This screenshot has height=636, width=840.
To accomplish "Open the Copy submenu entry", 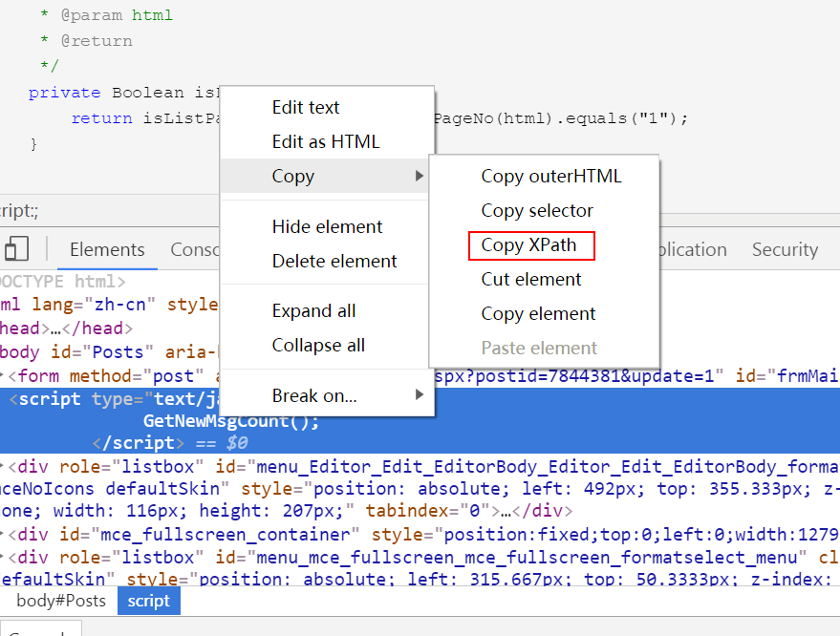I will coord(325,176).
